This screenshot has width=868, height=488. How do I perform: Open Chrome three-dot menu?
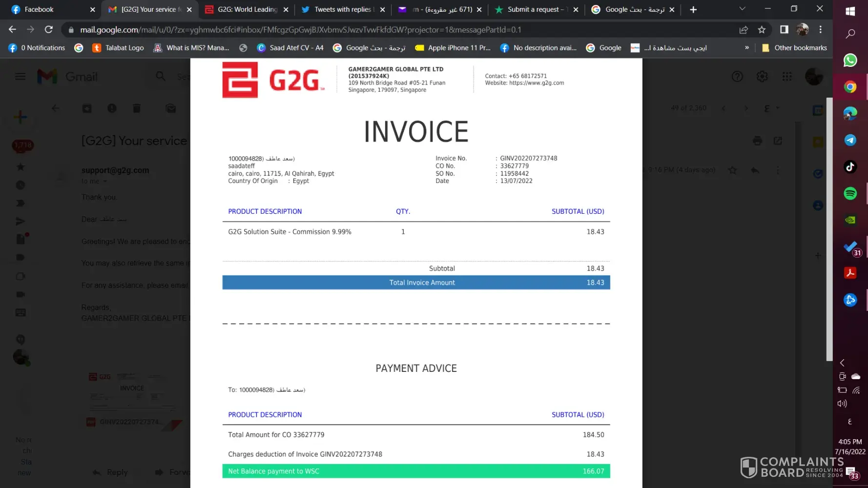point(821,30)
